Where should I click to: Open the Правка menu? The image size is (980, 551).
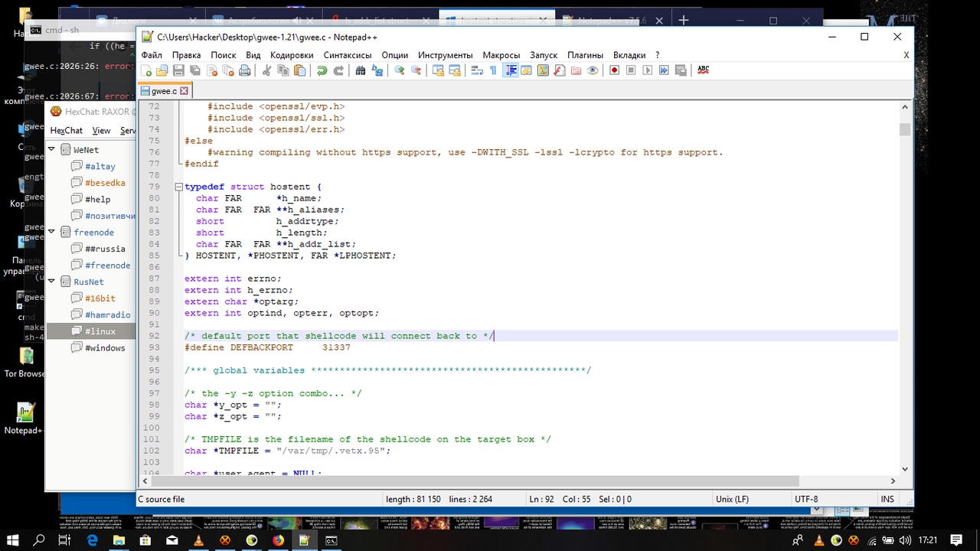pyautogui.click(x=186, y=55)
